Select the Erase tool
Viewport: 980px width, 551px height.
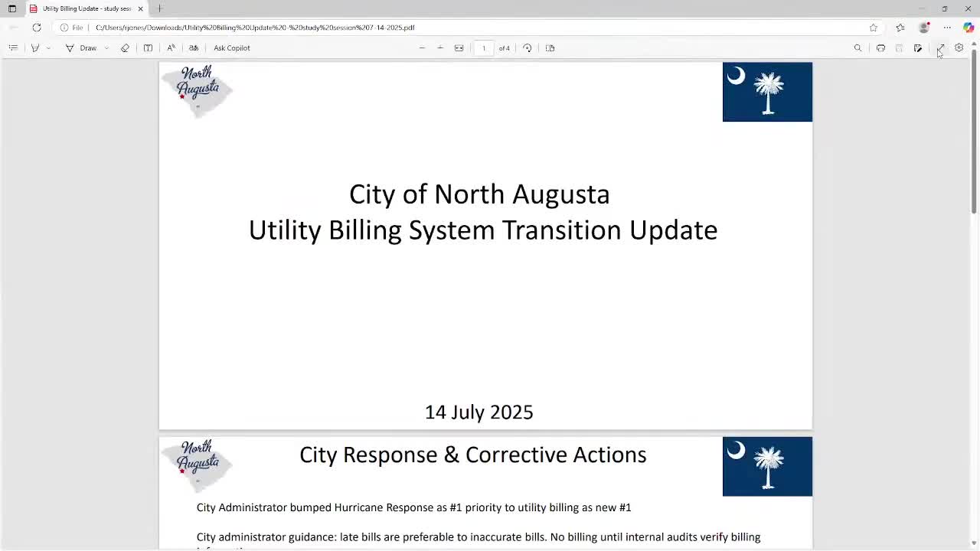(125, 47)
